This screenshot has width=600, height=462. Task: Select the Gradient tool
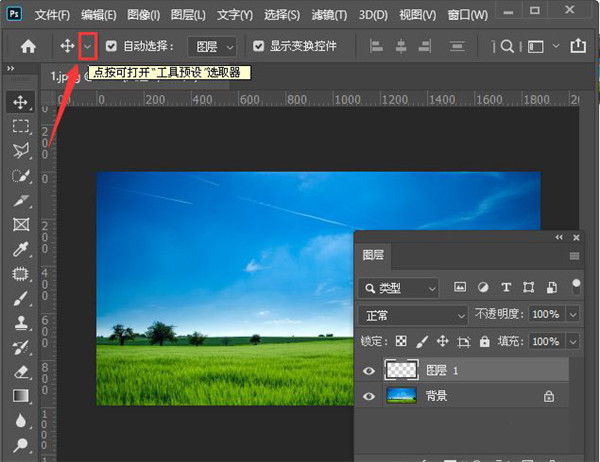[20, 396]
